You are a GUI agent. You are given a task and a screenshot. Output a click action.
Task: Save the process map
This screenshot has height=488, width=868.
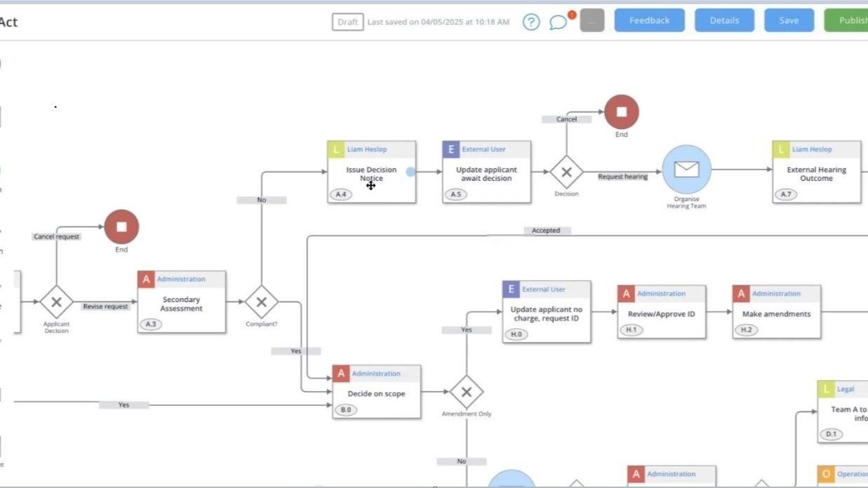pos(789,20)
